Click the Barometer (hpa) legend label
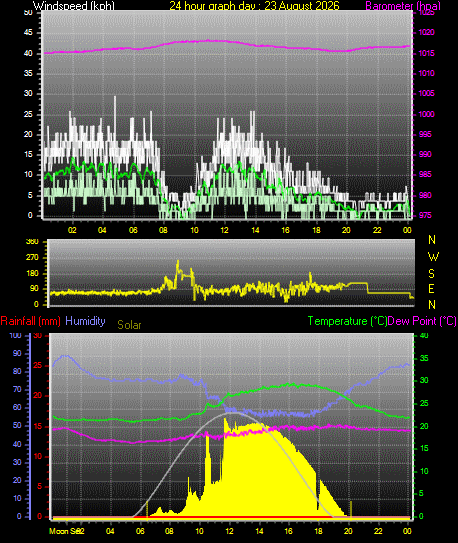The width and height of the screenshot is (458, 543). [x=403, y=6]
